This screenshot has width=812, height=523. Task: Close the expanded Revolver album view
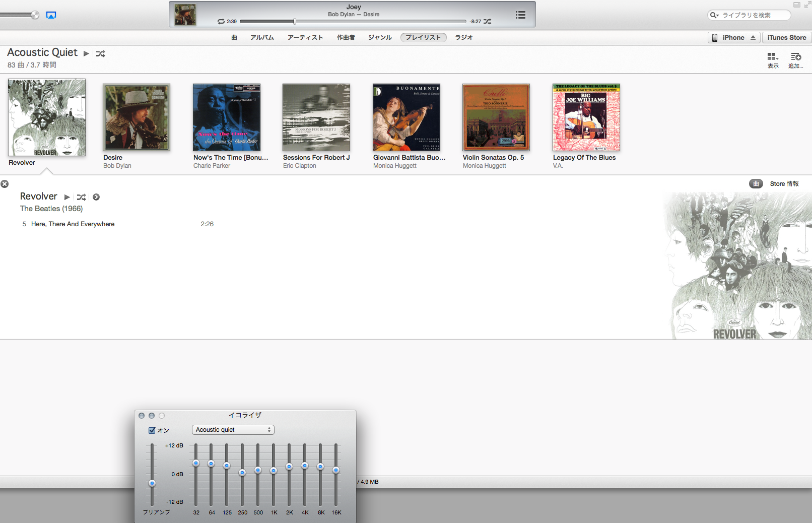[5, 184]
